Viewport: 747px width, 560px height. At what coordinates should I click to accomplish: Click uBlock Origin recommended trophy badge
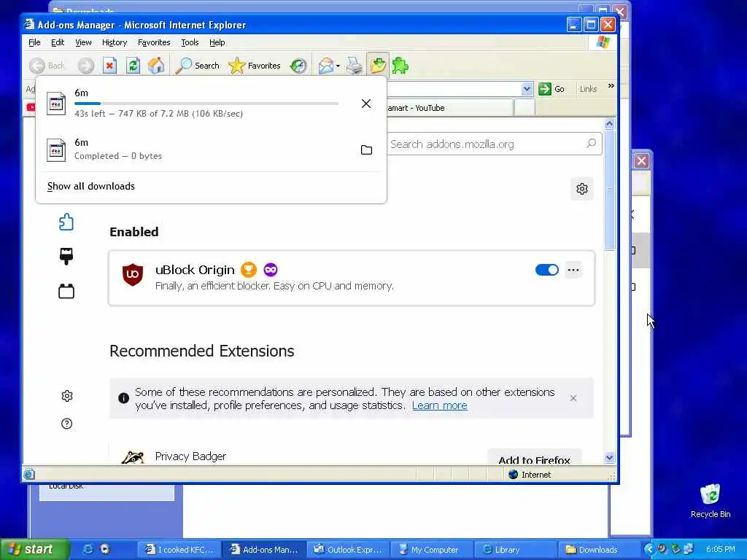tap(248, 270)
